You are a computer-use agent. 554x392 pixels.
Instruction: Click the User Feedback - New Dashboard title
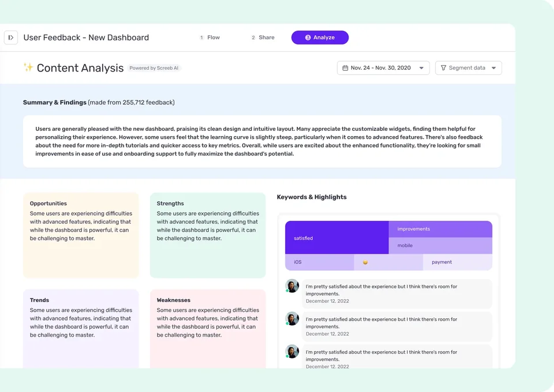pyautogui.click(x=86, y=37)
